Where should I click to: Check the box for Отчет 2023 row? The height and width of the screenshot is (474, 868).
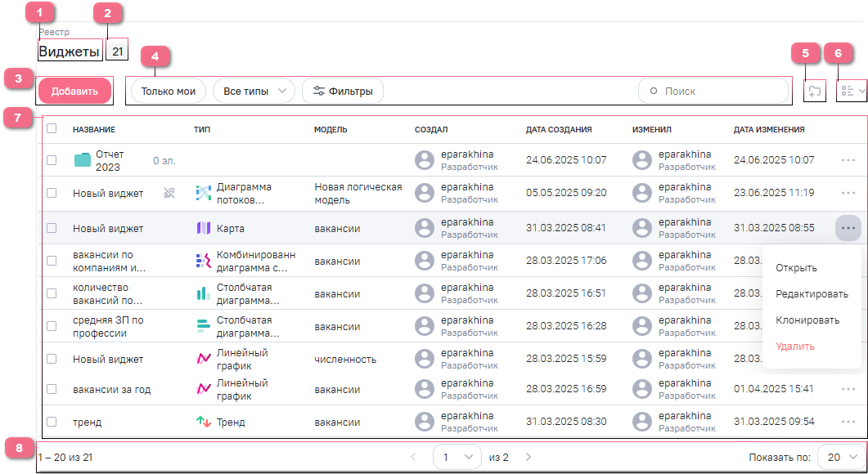[52, 160]
